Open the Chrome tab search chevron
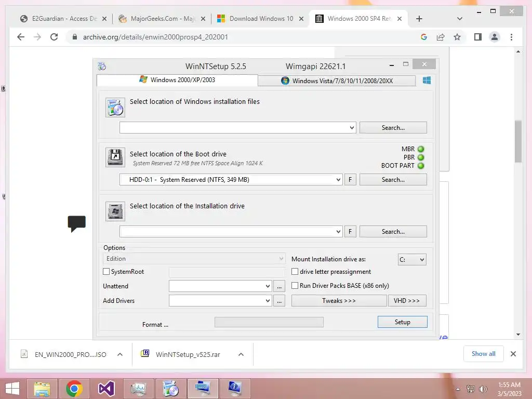This screenshot has width=532, height=399. pos(460,19)
